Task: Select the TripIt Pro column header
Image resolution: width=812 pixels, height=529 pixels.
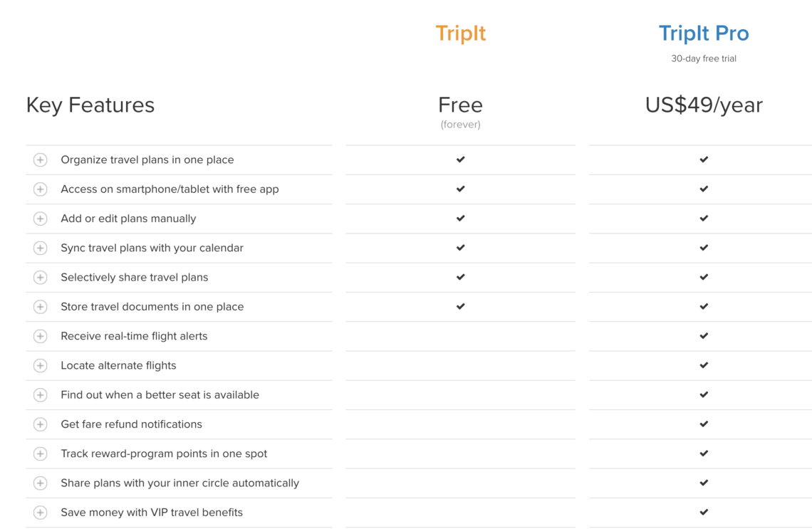Action: click(x=703, y=33)
